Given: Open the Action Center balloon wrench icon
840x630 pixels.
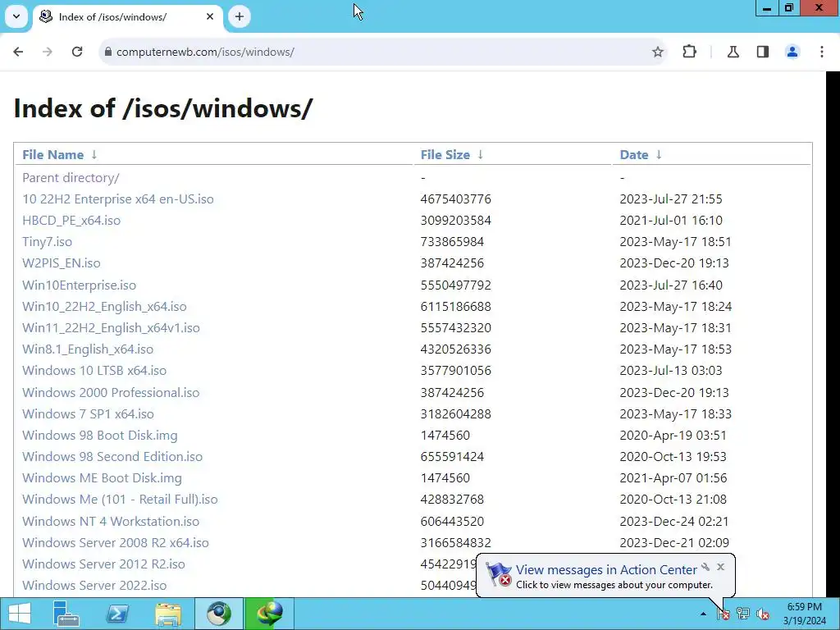Looking at the screenshot, I should 705,567.
